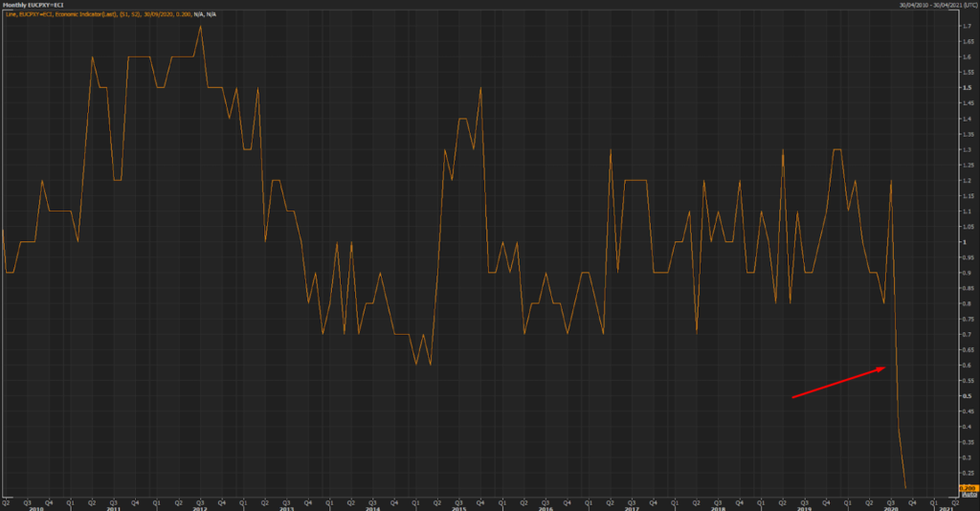Click the line's highest peak at 1.7
980x511 pixels.
pos(200,26)
